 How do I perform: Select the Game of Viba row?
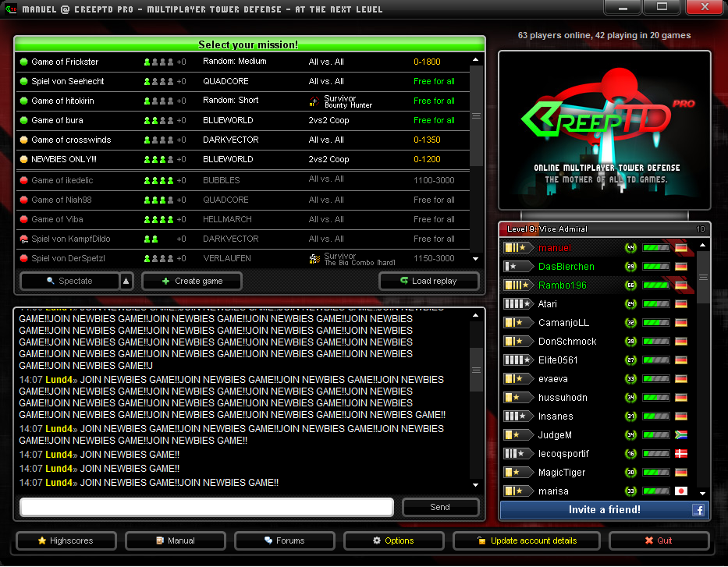tap(243, 219)
